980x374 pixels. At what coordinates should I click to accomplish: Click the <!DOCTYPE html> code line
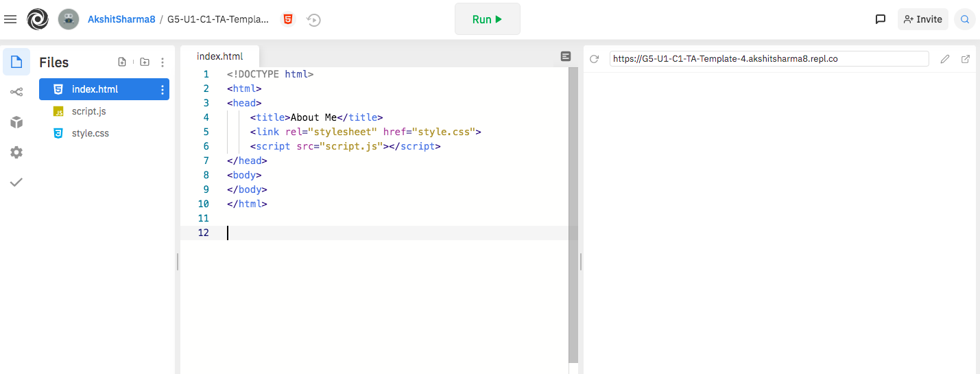[270, 74]
